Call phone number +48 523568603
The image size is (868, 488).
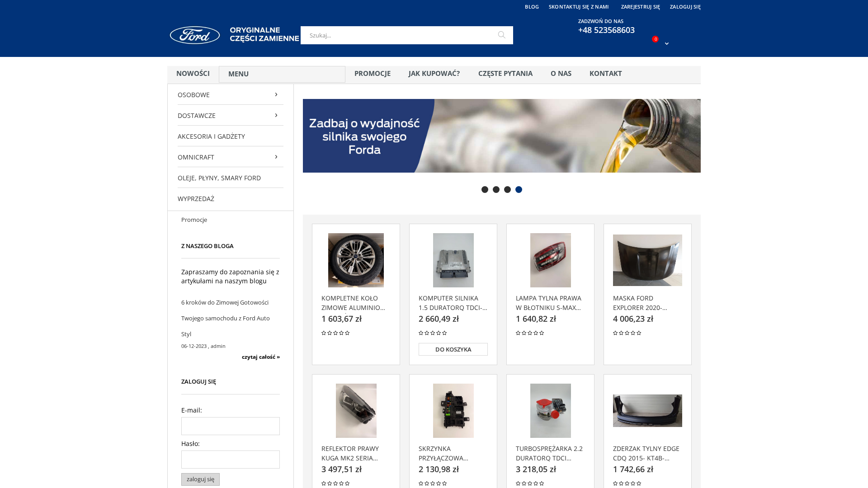[x=606, y=30]
